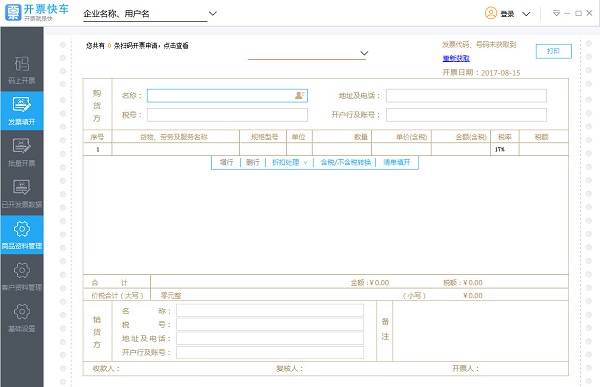Expand the 企业名称、用户名 dropdown
The image size is (600, 387).
coord(213,13)
